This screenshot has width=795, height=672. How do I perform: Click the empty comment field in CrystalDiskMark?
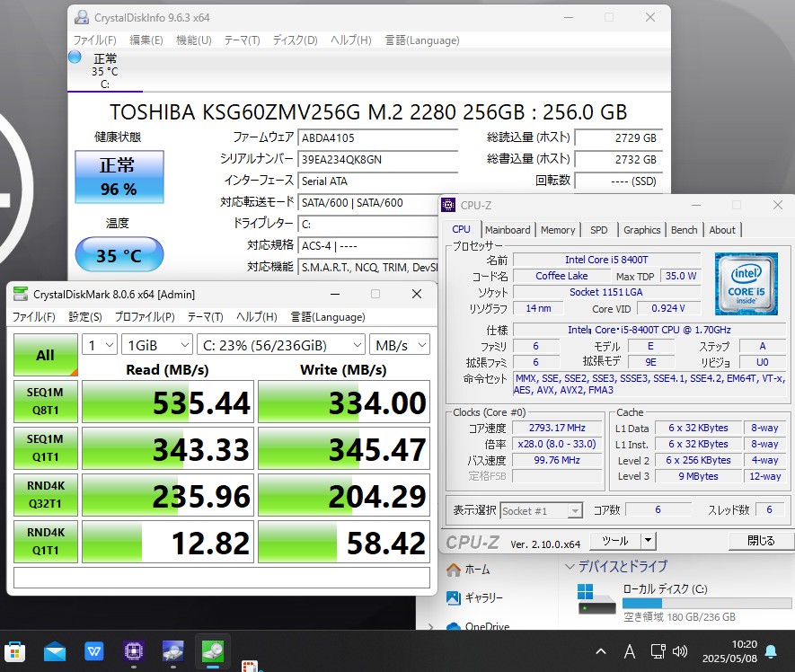222,577
